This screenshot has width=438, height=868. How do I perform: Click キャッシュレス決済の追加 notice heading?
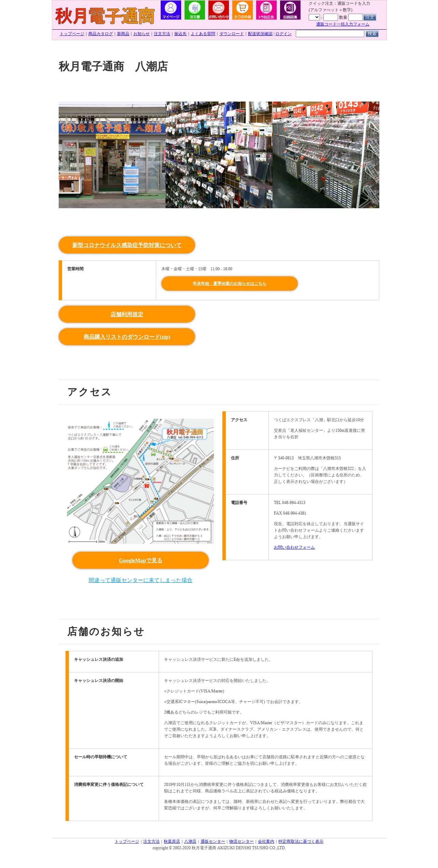99,659
